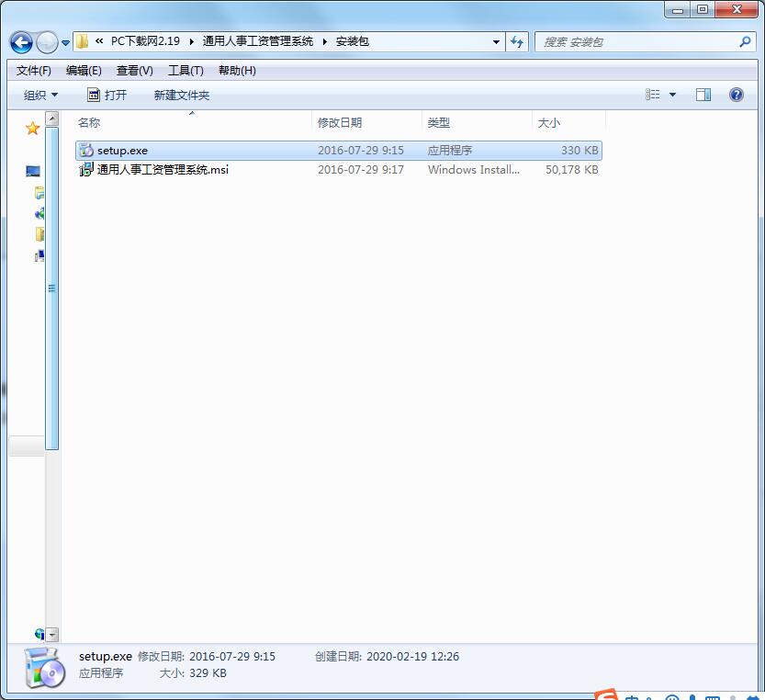Click the 2016-07-29 9:17 date cell

[361, 169]
